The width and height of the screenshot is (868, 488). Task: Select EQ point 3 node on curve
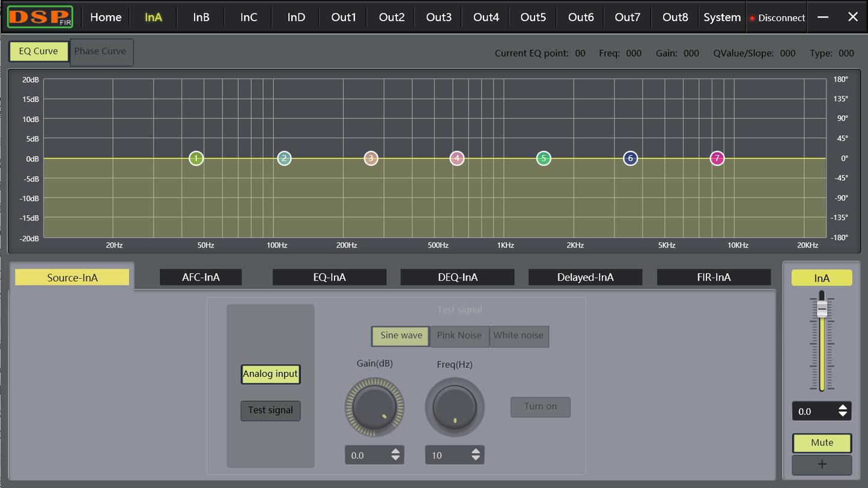(371, 159)
